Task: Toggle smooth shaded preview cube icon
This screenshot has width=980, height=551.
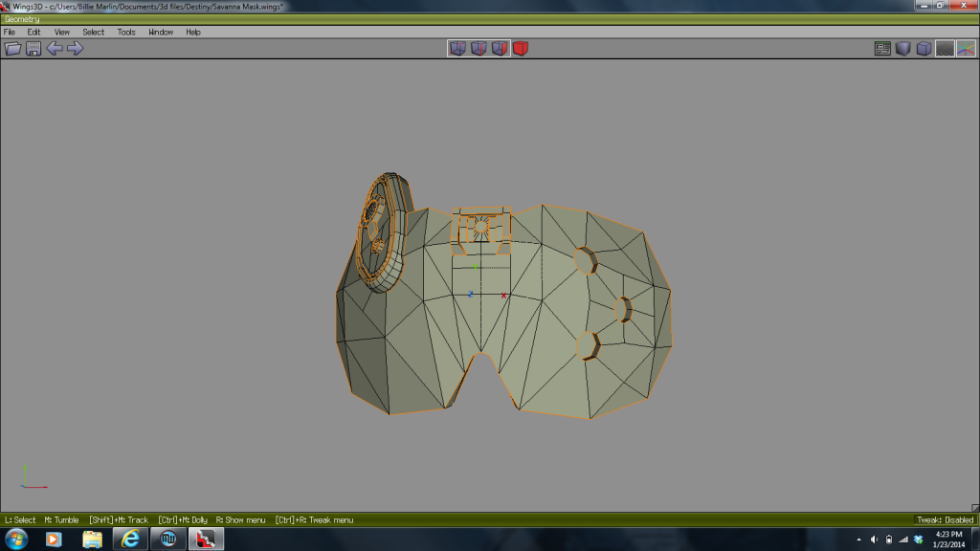Action: click(903, 49)
